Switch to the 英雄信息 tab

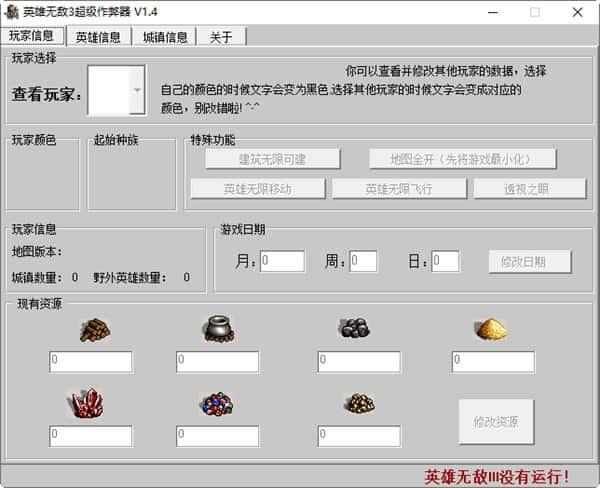click(98, 37)
